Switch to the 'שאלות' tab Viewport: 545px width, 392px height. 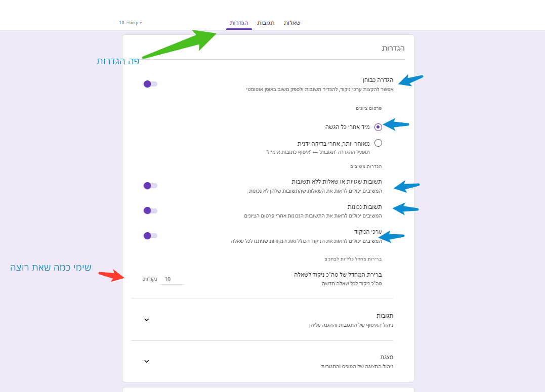(292, 23)
